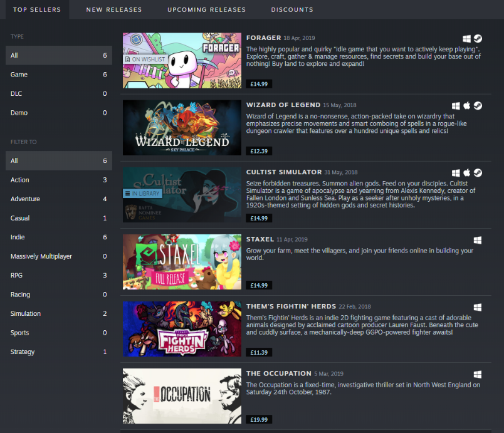Image resolution: width=504 pixels, height=433 pixels.
Task: Click Wizard of Legend date 15 May, 2018
Action: click(x=340, y=105)
